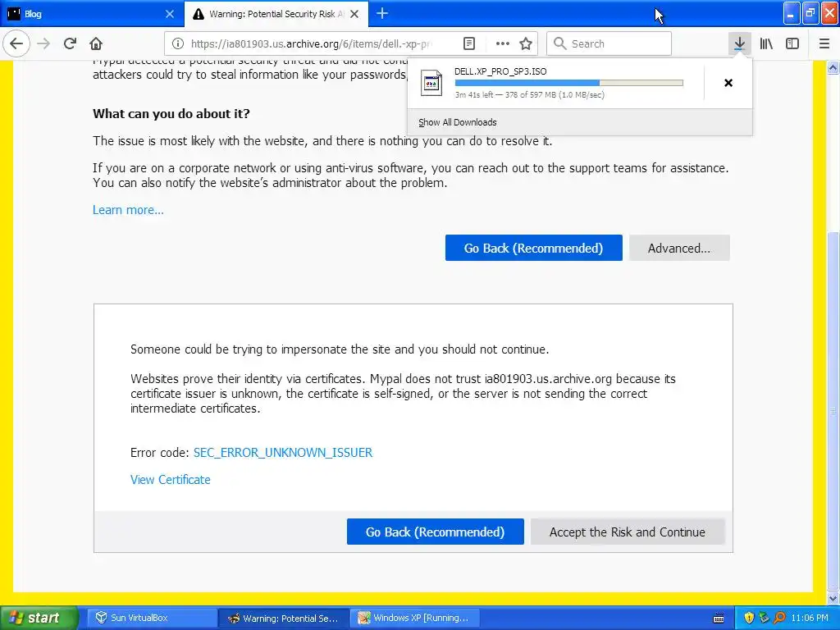Go back using the browser Back arrow

click(16, 43)
